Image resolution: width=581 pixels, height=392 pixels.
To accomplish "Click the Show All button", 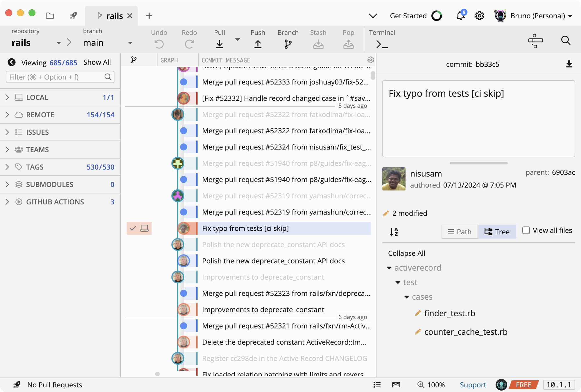I will pos(97,62).
